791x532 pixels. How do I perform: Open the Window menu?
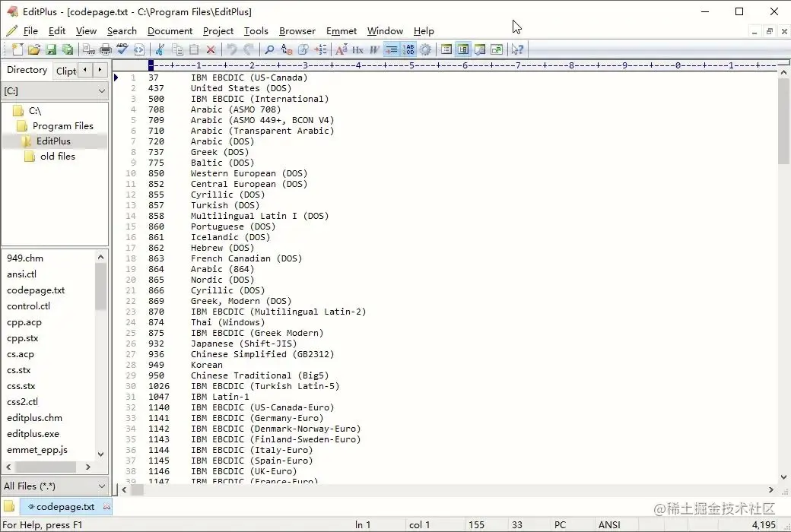click(x=385, y=30)
